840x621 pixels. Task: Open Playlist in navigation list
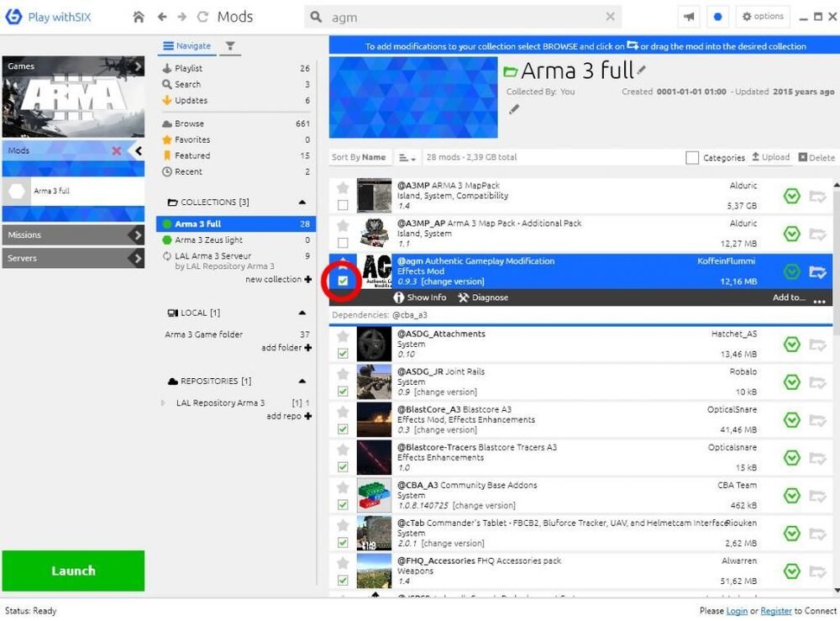pos(236,68)
